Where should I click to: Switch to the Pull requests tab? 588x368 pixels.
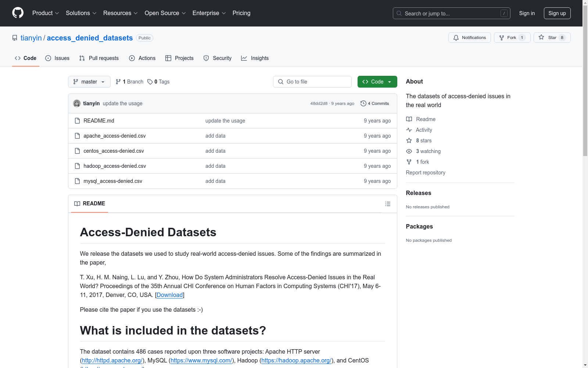coord(99,58)
